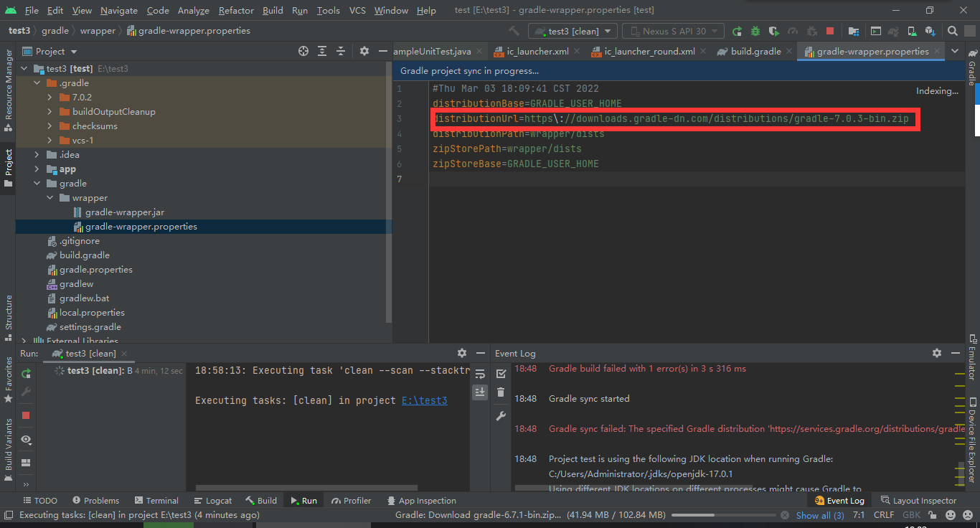
Task: Click Mark All as Read icon in Event Log
Action: [x=501, y=374]
